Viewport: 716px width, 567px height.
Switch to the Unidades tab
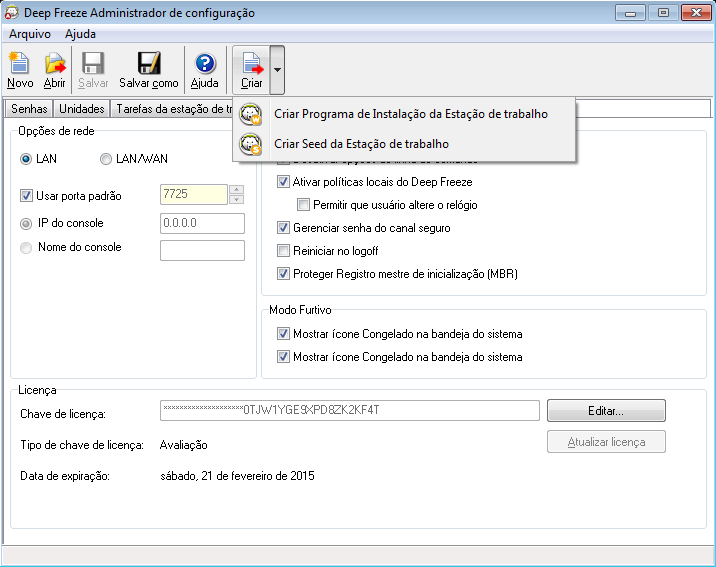click(x=82, y=109)
